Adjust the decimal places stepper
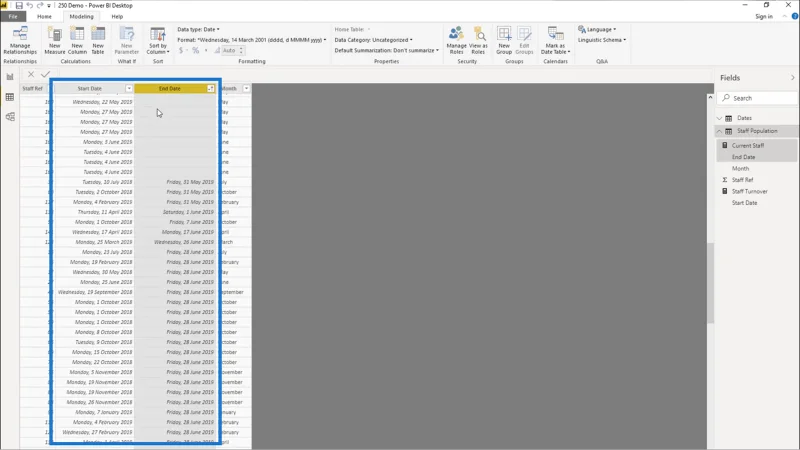The image size is (800, 450). click(241, 51)
